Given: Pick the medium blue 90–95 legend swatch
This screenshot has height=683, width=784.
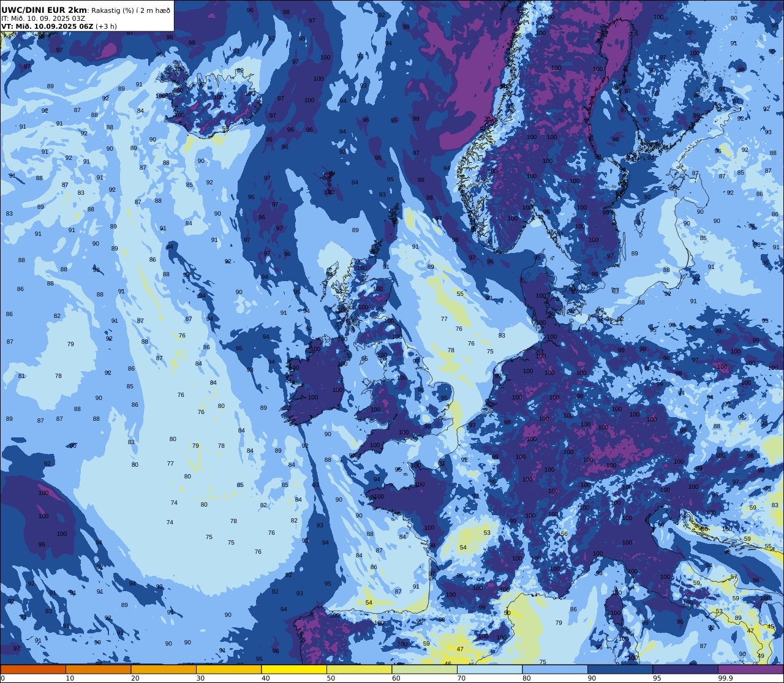Looking at the screenshot, I should tap(620, 670).
